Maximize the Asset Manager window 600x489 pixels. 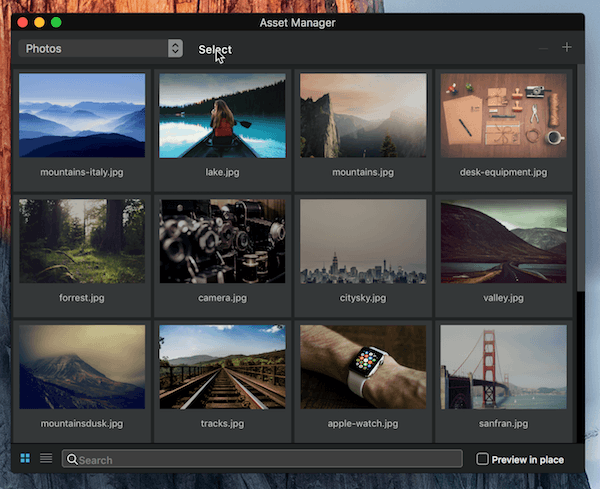click(x=56, y=23)
